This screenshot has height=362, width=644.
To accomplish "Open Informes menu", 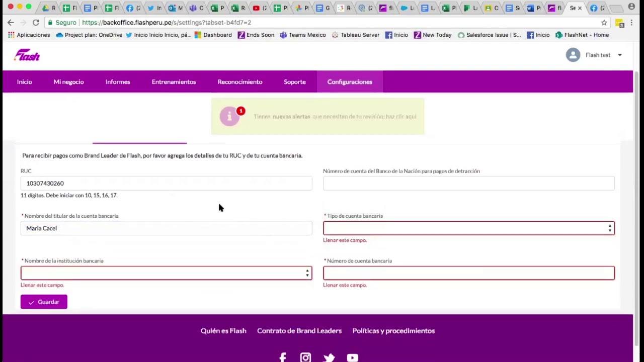I will pos(118,82).
